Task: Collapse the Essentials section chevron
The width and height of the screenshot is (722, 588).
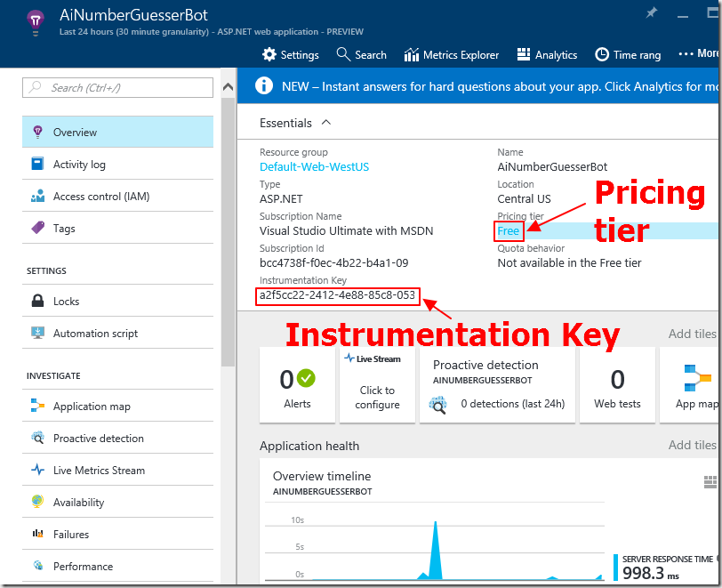Action: point(326,123)
